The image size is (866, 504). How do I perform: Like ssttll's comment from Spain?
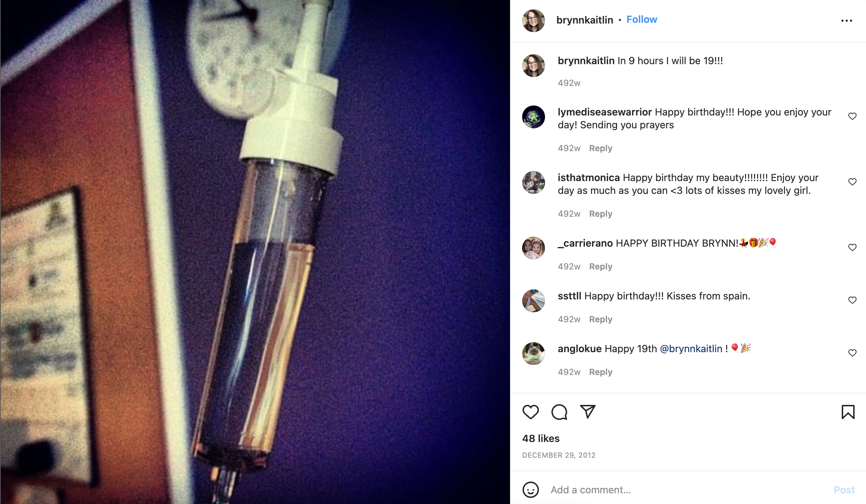pos(852,300)
